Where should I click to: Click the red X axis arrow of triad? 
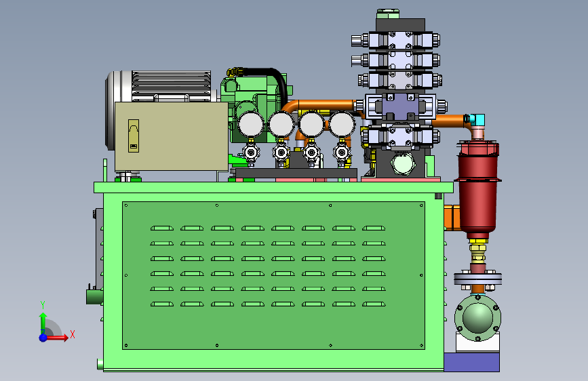tap(56, 338)
